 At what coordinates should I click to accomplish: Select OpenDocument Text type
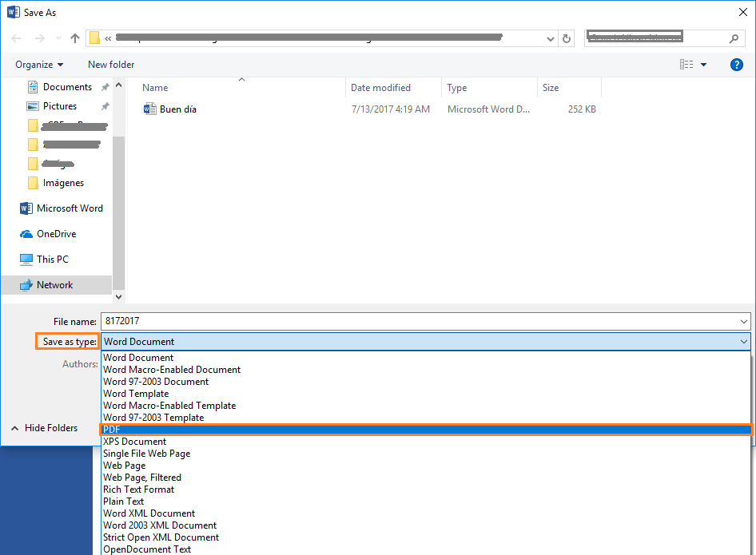coord(426,549)
